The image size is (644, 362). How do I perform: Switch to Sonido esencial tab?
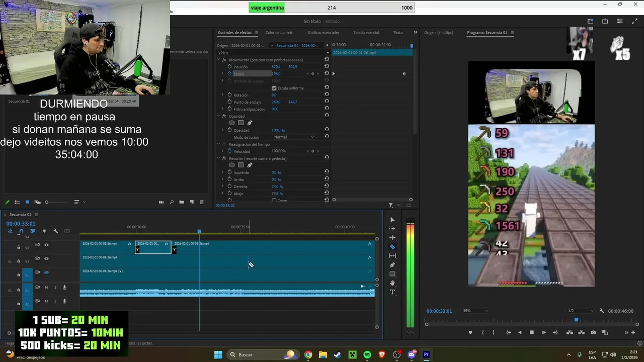coord(366,33)
